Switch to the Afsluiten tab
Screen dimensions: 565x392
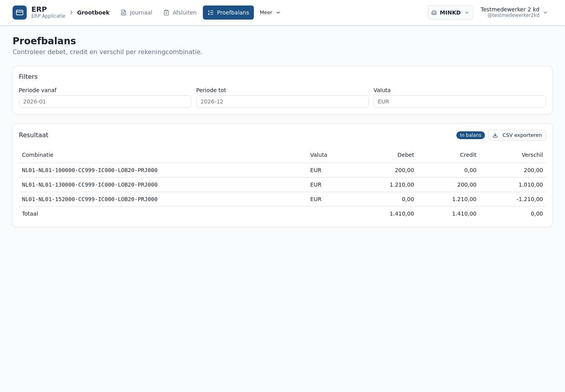point(180,13)
